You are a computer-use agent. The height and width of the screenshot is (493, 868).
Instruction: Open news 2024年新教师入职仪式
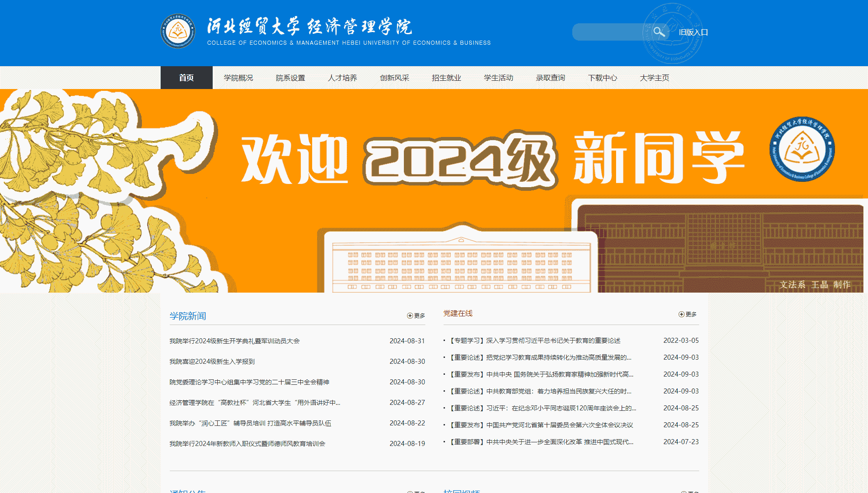[x=247, y=444]
